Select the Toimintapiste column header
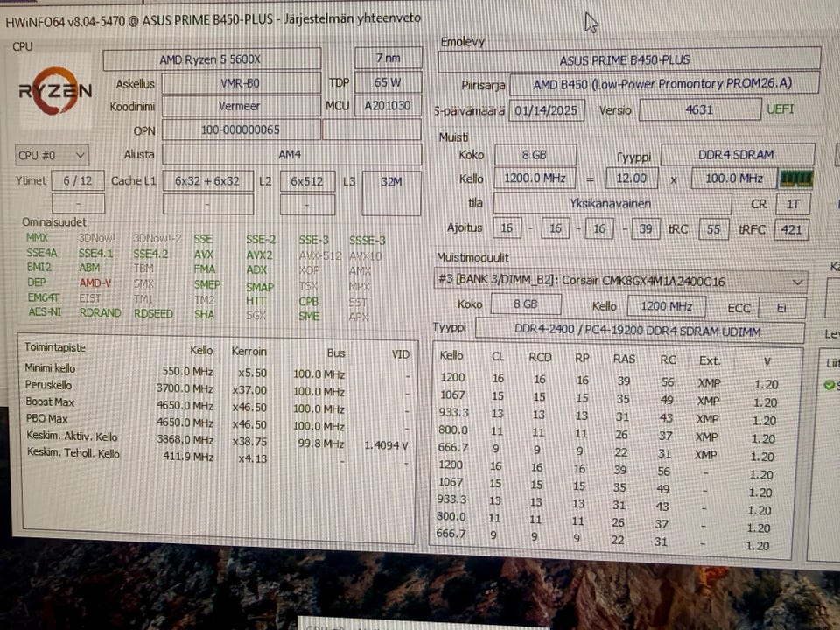Image resolution: width=840 pixels, height=630 pixels. 54,347
